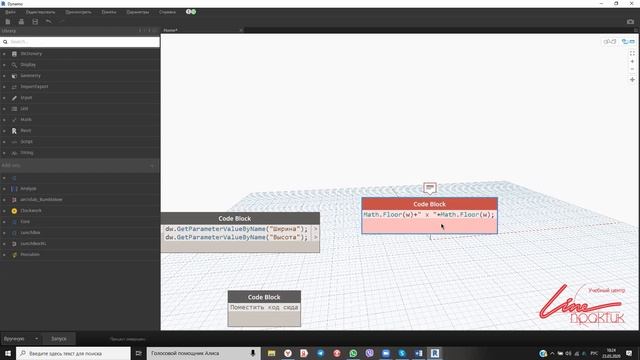Click the Revit category icon

(x=14, y=131)
